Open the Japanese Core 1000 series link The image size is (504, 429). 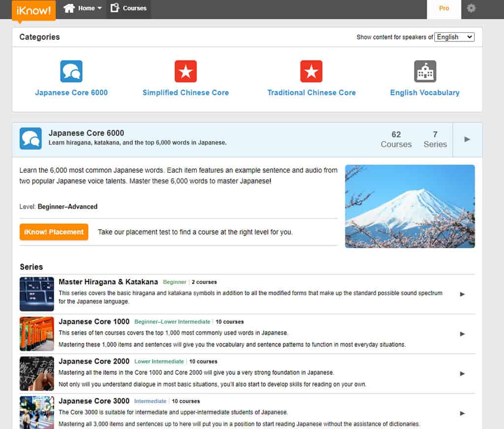pyautogui.click(x=94, y=322)
